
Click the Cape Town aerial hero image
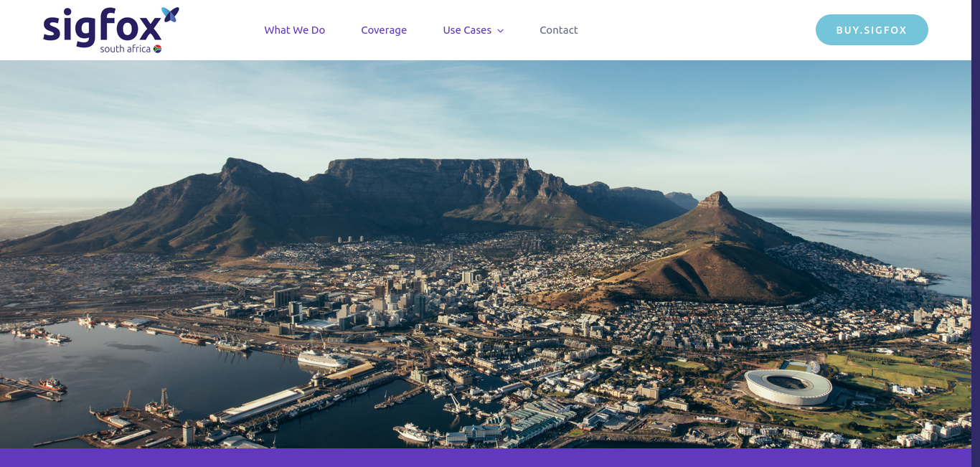(486, 255)
